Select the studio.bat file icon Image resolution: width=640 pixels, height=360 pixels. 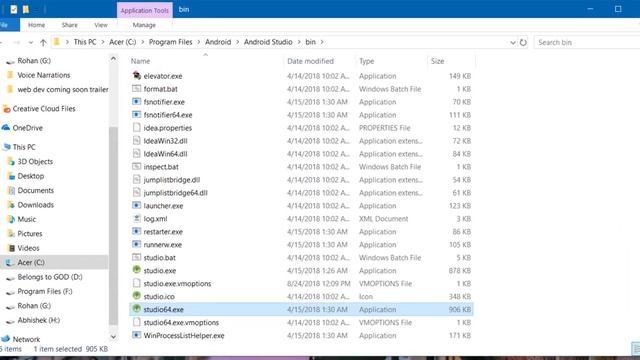(137, 258)
